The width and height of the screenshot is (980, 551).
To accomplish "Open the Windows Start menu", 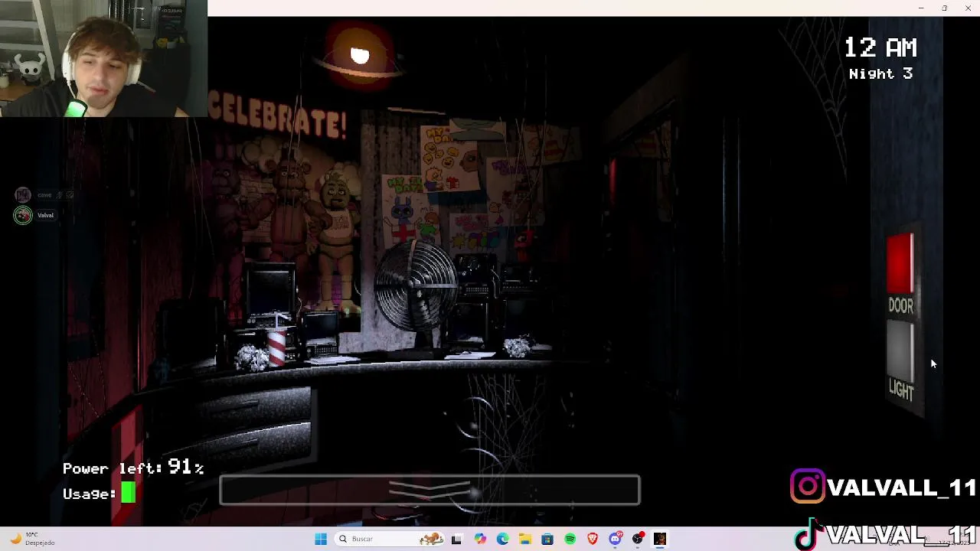I will [321, 539].
